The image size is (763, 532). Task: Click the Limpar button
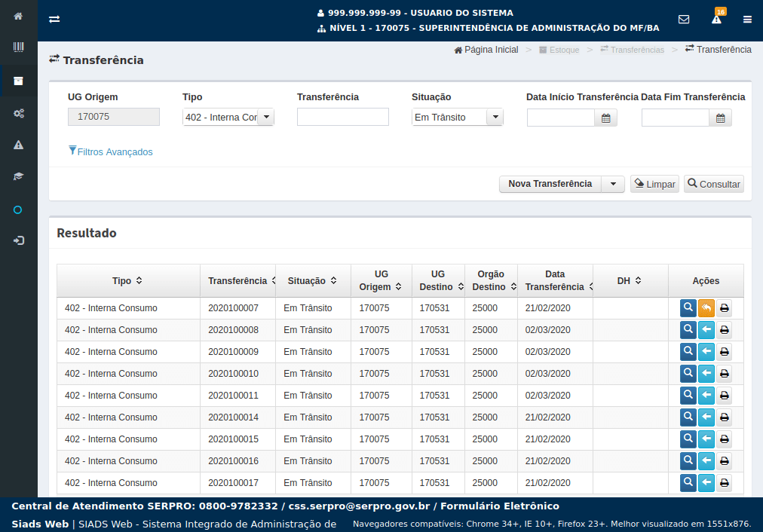tap(654, 184)
